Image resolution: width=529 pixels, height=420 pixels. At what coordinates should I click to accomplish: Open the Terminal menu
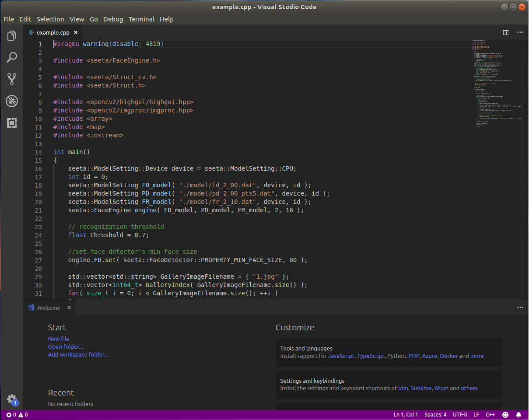(141, 19)
